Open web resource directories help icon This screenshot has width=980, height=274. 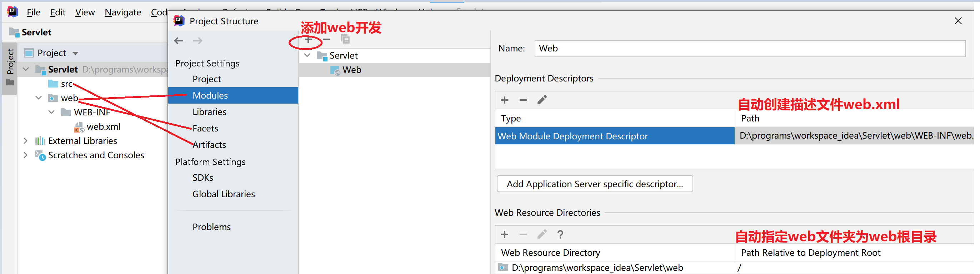[560, 234]
